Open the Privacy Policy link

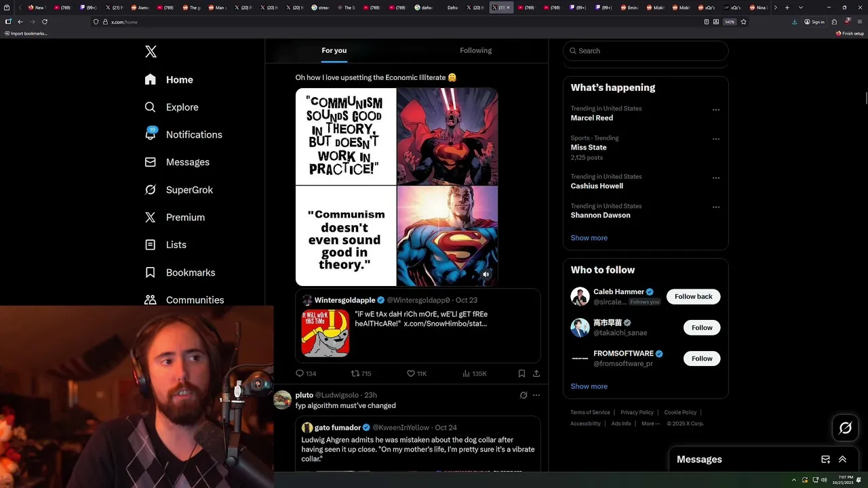[637, 412]
